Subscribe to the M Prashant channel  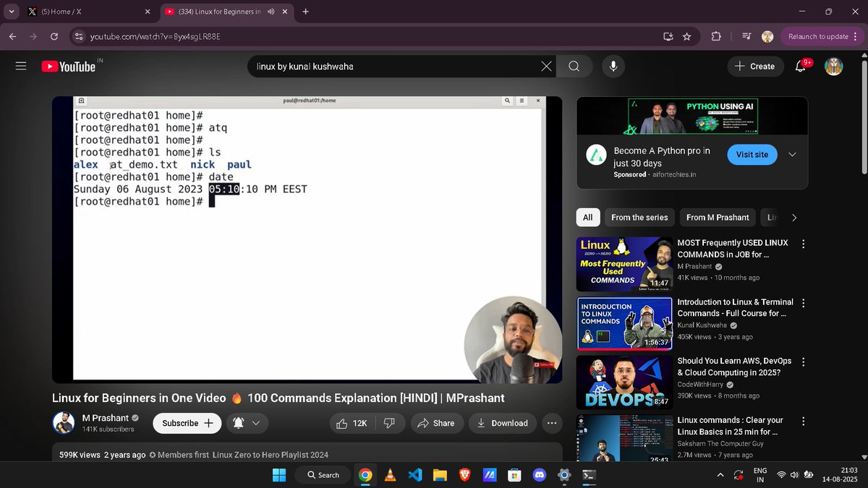(x=187, y=423)
